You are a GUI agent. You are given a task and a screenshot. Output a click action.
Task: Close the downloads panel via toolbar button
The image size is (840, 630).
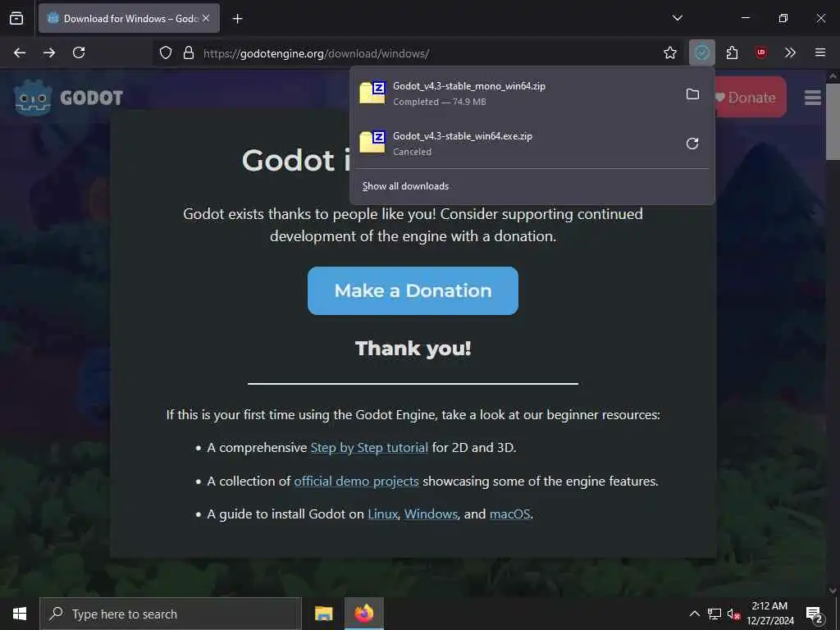click(702, 52)
